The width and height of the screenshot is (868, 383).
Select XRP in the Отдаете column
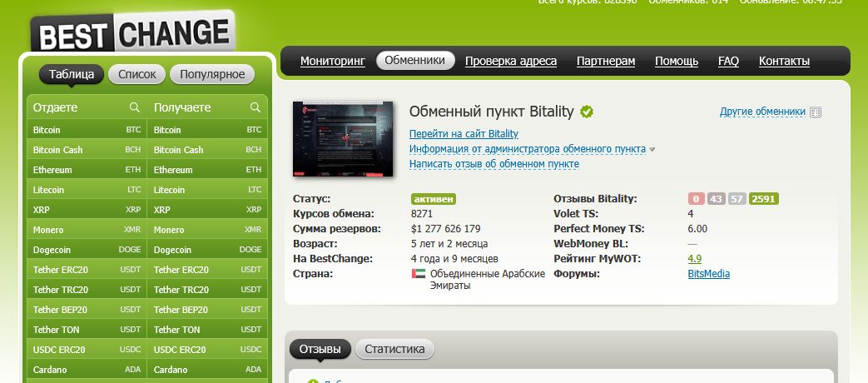[x=87, y=209]
